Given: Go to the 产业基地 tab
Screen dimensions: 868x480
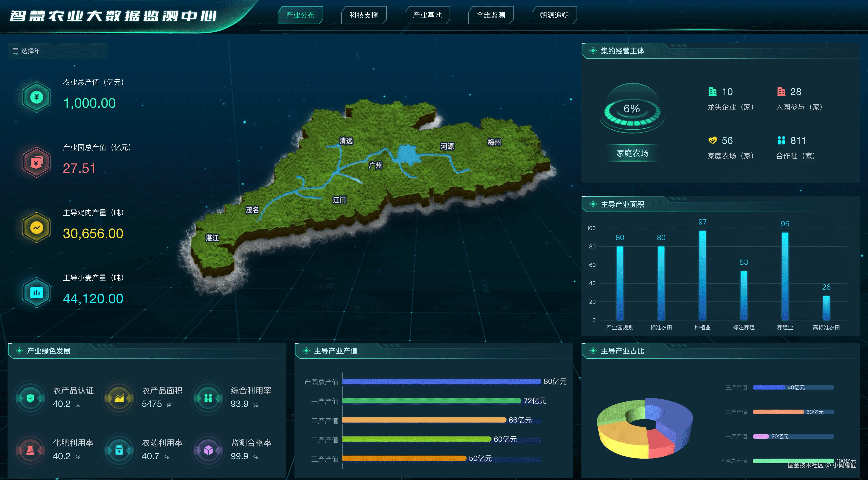Looking at the screenshot, I should pos(427,15).
